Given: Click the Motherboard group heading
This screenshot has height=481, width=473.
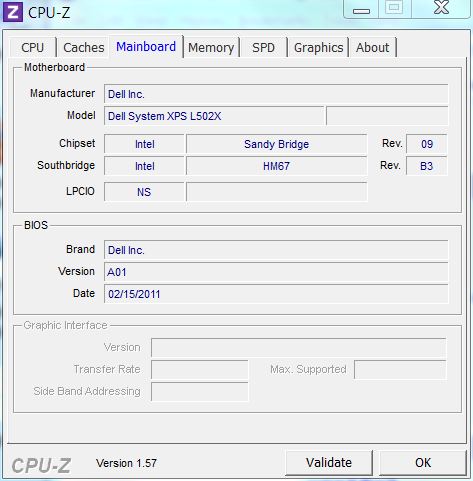Looking at the screenshot, I should (x=54, y=67).
